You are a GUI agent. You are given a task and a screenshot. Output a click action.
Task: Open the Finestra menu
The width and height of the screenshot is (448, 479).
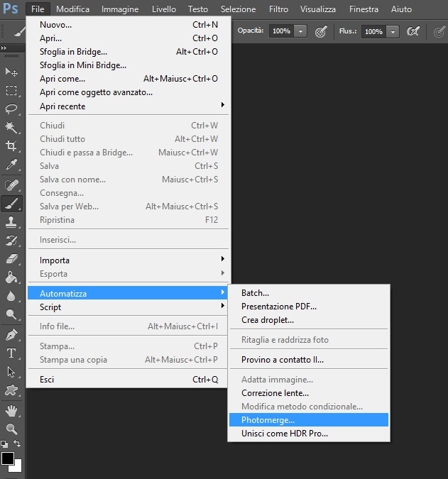tap(364, 9)
